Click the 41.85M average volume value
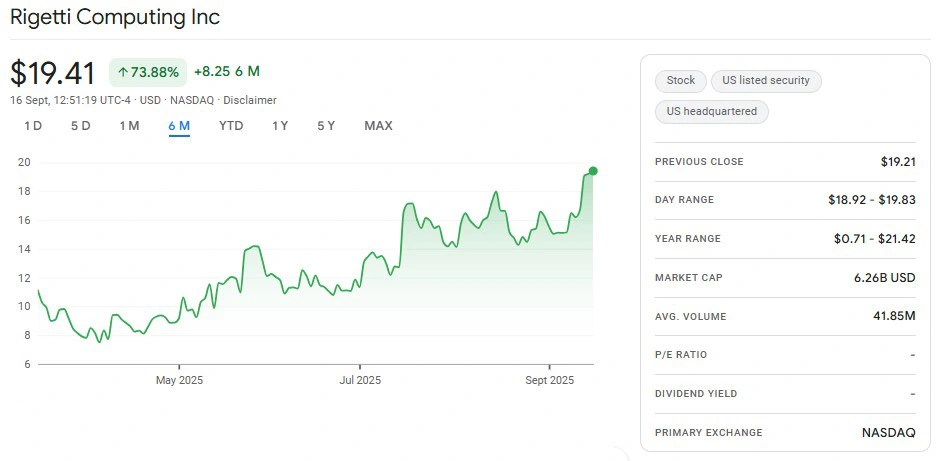Screen dimensions: 937x461 point(894,316)
